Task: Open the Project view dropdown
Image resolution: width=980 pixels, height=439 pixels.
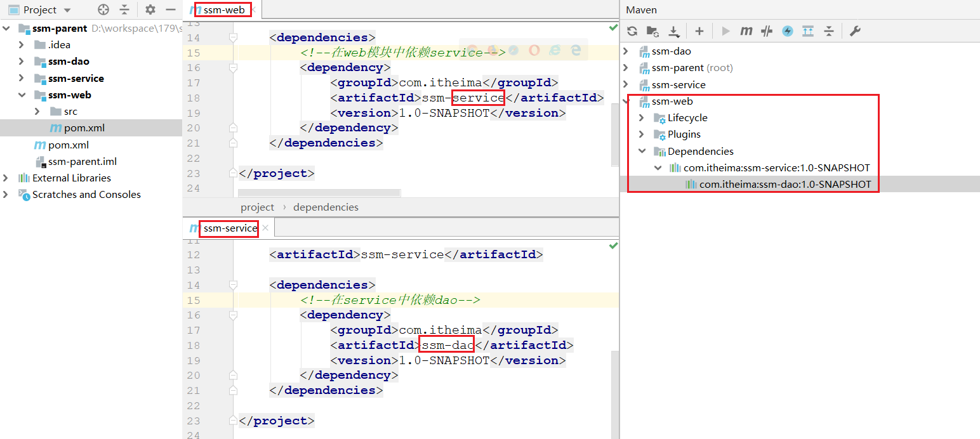Action: pos(67,10)
